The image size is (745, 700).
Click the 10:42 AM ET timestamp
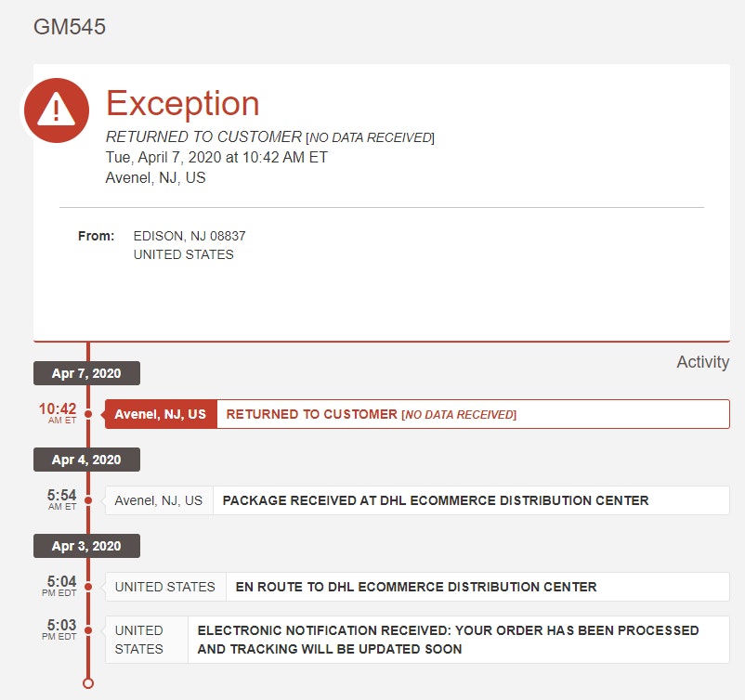pyautogui.click(x=57, y=412)
